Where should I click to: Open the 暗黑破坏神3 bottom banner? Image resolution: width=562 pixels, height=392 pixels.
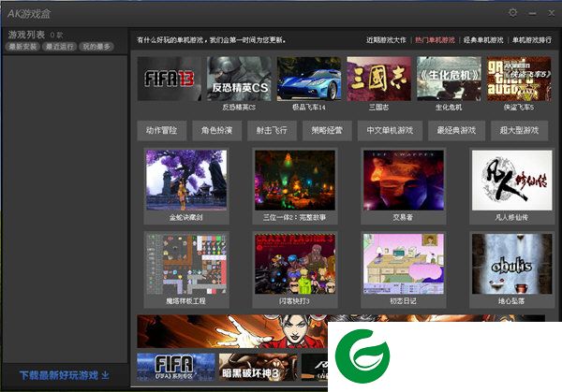258,367
